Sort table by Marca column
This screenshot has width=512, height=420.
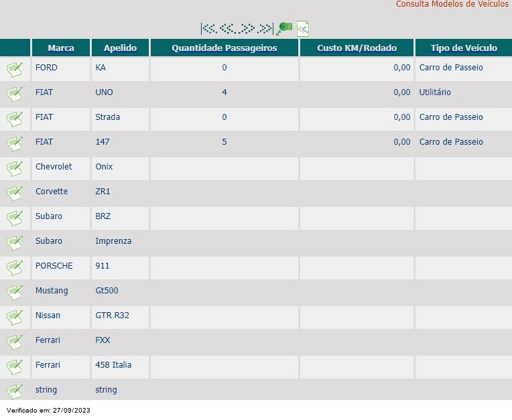pos(61,48)
